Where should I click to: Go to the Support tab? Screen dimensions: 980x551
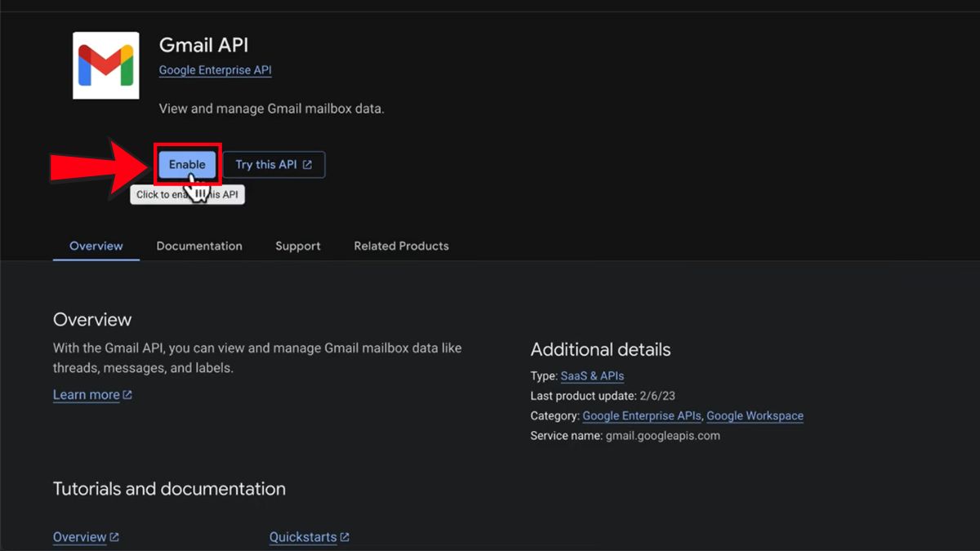pos(297,246)
